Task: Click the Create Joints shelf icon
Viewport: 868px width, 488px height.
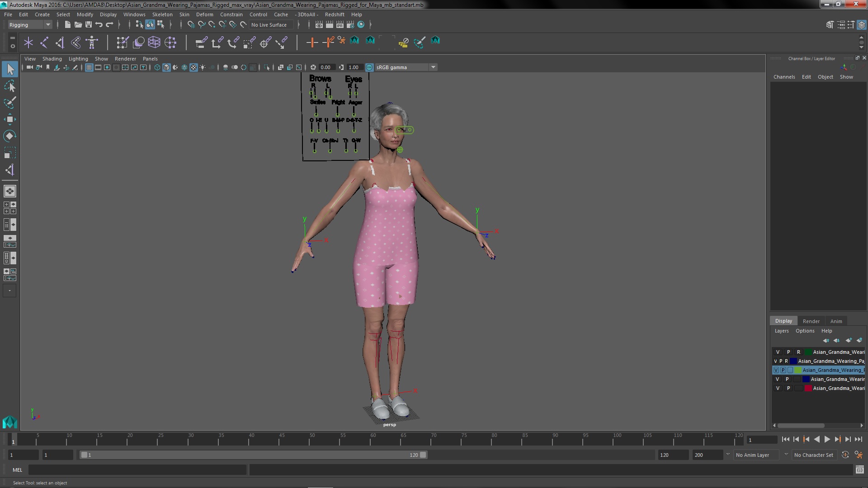Action: coord(44,42)
